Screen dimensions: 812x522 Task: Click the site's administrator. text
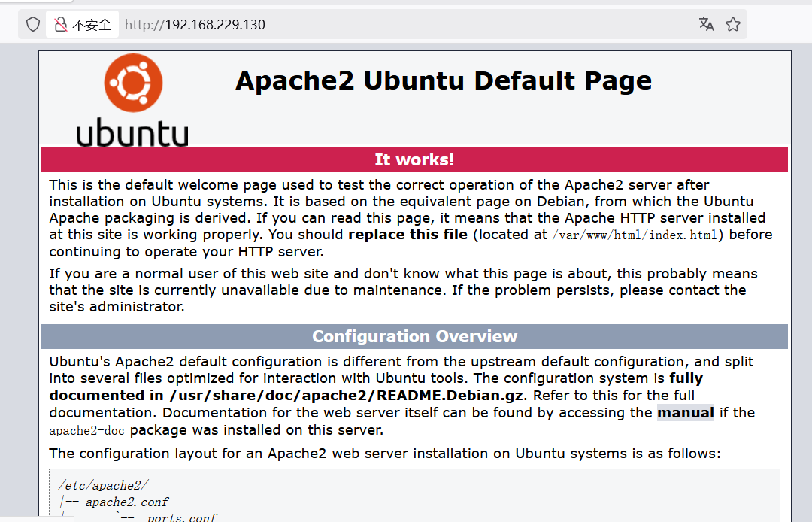pyautogui.click(x=117, y=307)
